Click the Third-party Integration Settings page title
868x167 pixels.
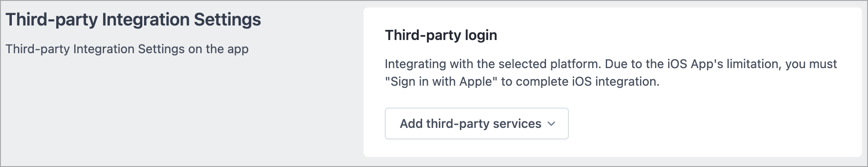pos(133,20)
